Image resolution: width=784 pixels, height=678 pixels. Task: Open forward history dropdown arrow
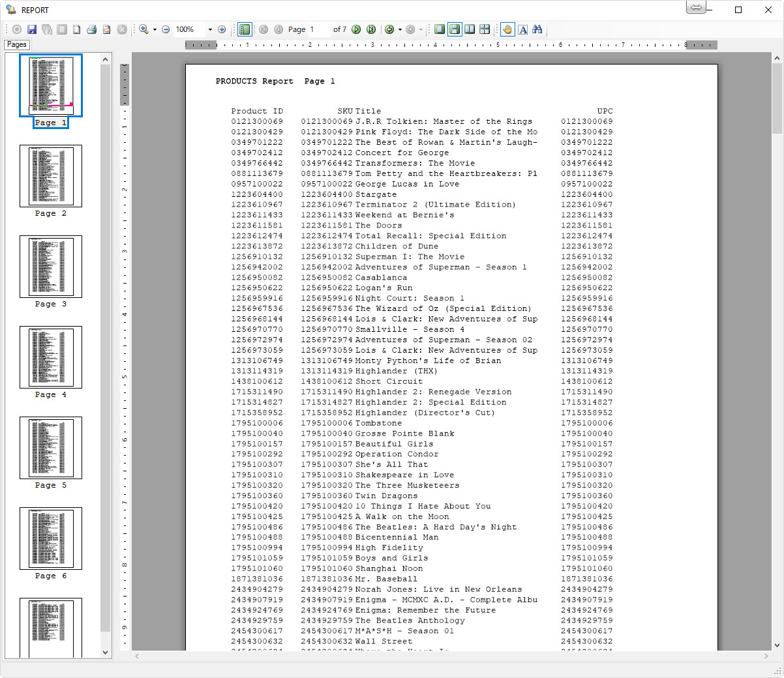421,29
